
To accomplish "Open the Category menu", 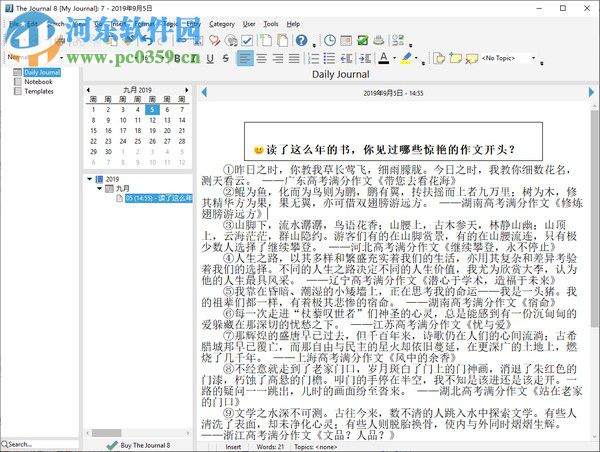I will pos(222,24).
